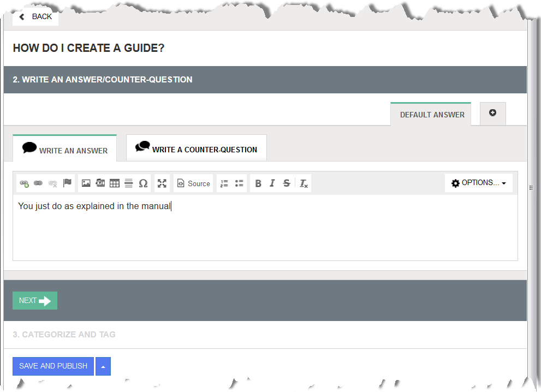Insert an image into the answer

tap(86, 183)
